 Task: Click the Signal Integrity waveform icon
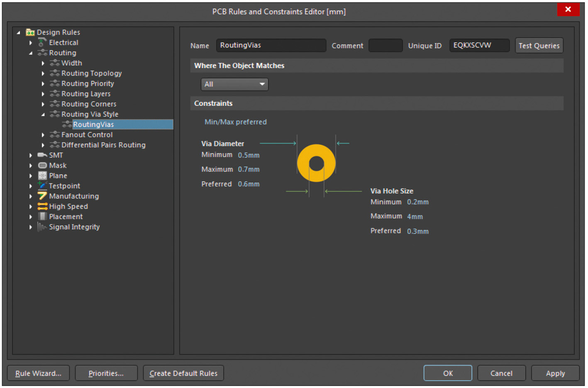42,227
